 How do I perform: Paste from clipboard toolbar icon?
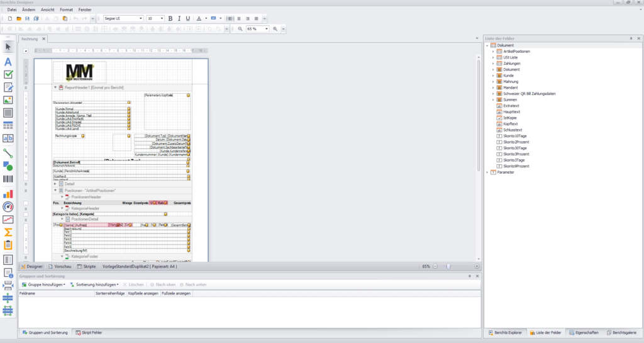pyautogui.click(x=65, y=18)
